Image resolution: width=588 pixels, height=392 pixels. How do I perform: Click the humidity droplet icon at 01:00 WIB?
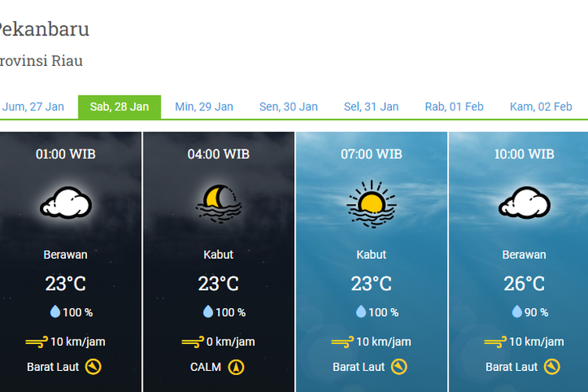point(55,312)
